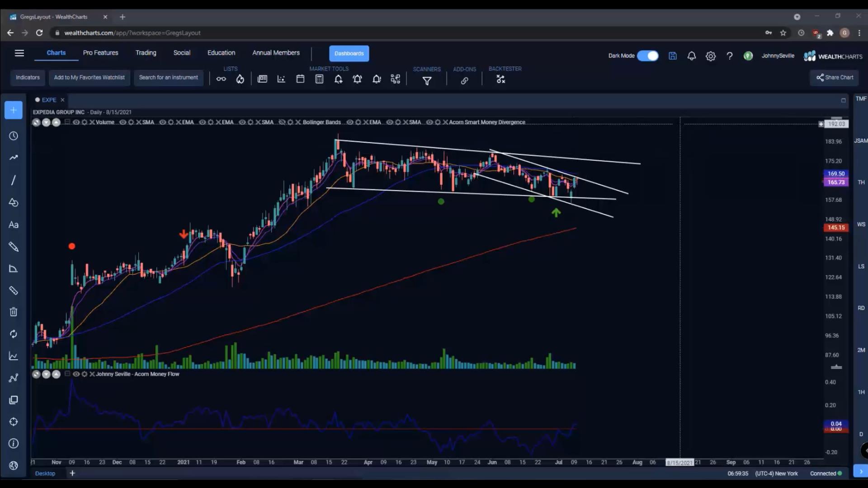
Task: Click the bell with exclamation icon
Action: coord(377,80)
